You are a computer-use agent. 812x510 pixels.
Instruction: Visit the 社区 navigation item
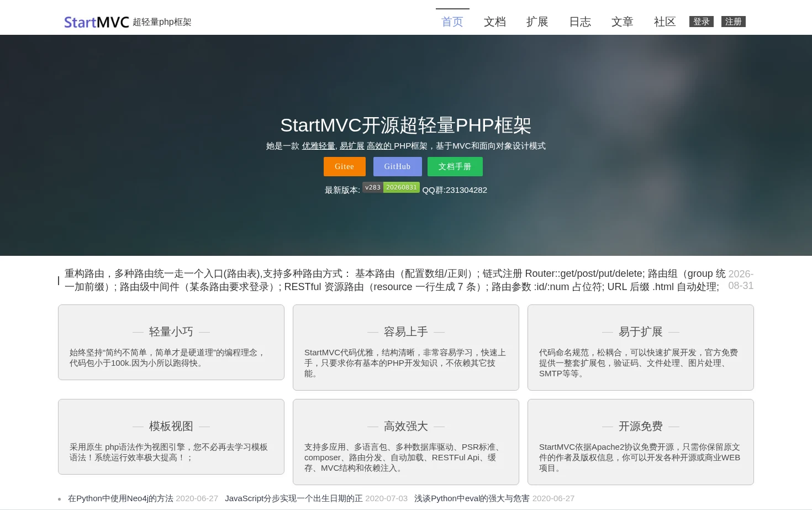pos(665,22)
